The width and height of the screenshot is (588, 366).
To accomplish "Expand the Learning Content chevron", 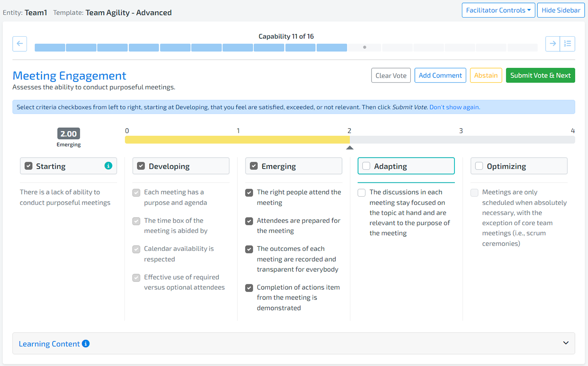I will pos(566,343).
